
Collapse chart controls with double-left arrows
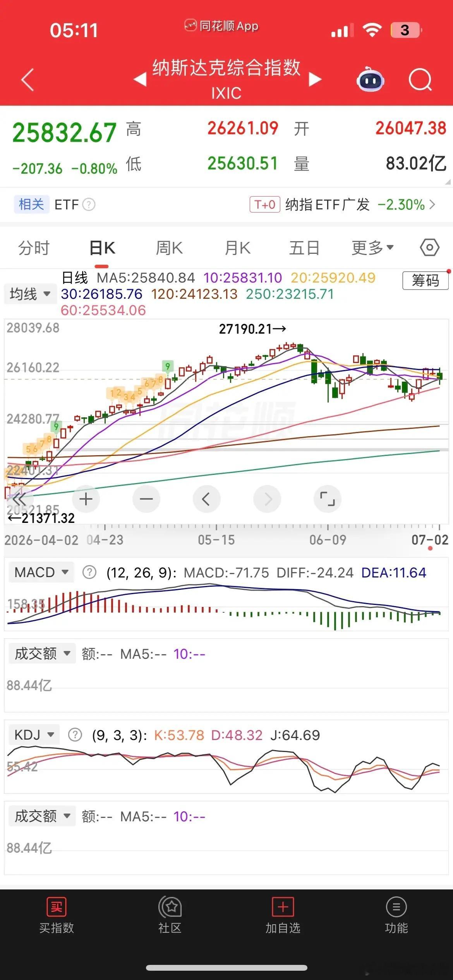click(x=19, y=499)
